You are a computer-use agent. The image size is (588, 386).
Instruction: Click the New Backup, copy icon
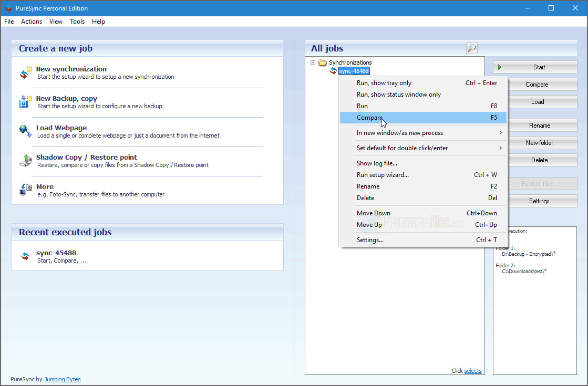(x=26, y=102)
